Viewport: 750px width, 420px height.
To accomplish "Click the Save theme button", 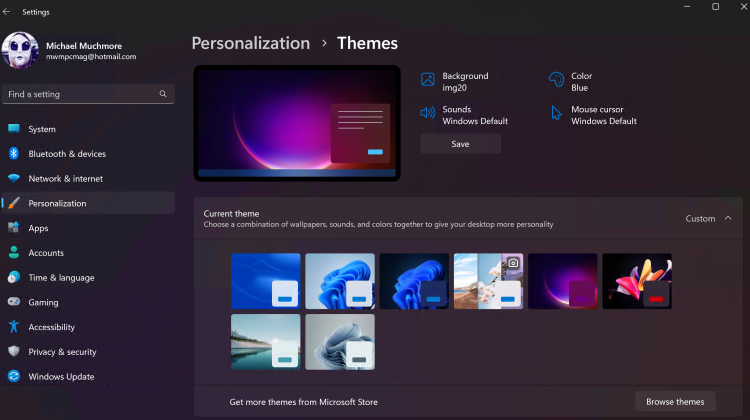I will coord(460,144).
